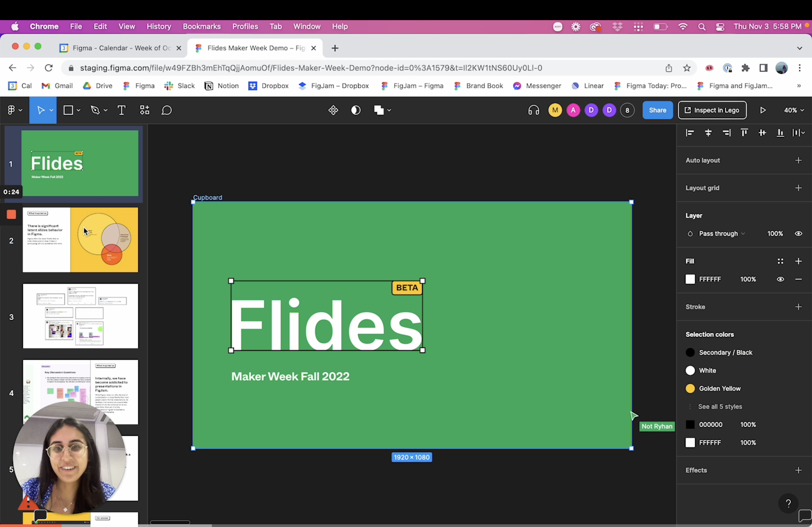This screenshot has height=527, width=812.
Task: Click Inspect in Lego button
Action: click(712, 110)
